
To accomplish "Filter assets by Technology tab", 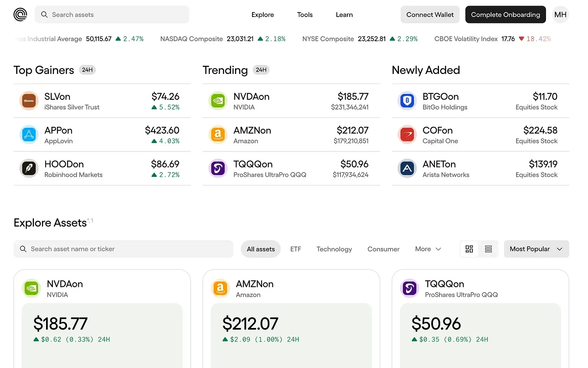I will [x=334, y=249].
